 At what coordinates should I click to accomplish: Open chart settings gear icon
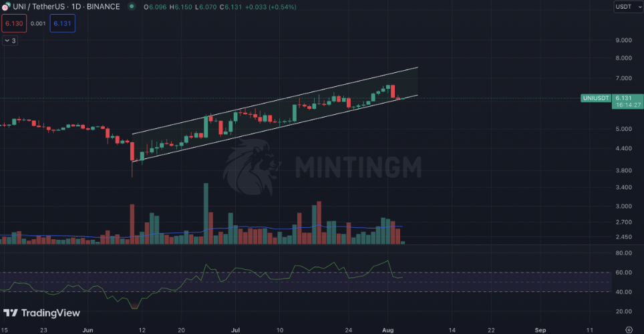coord(629,330)
